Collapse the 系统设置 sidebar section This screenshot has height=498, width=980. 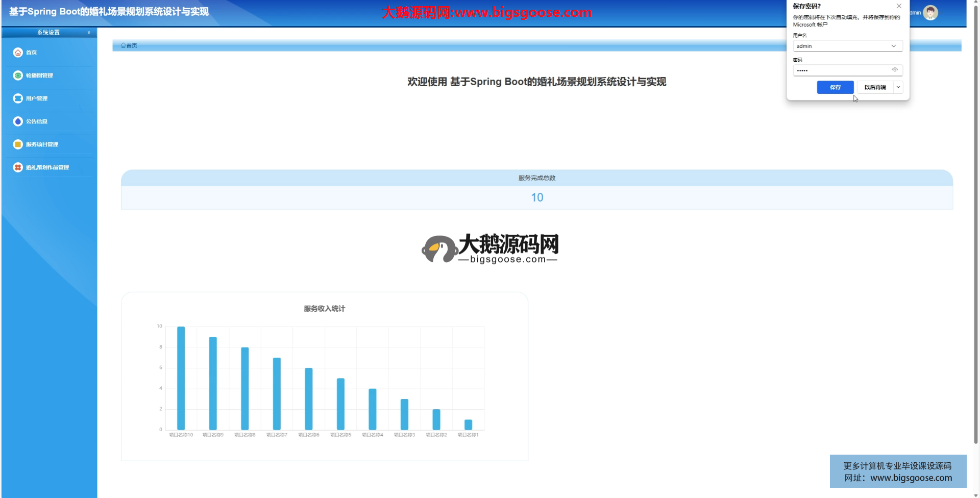(89, 33)
